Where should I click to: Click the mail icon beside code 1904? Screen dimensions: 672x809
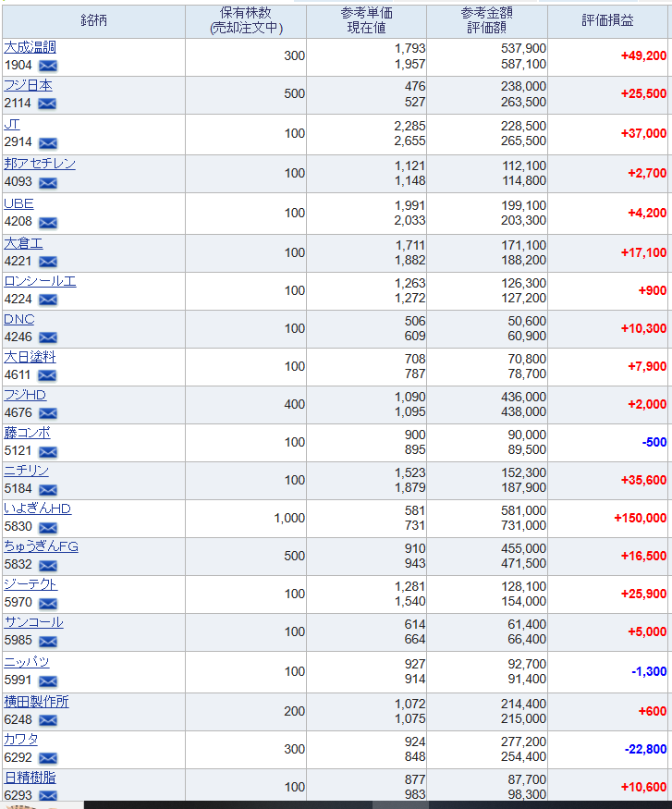[x=48, y=66]
